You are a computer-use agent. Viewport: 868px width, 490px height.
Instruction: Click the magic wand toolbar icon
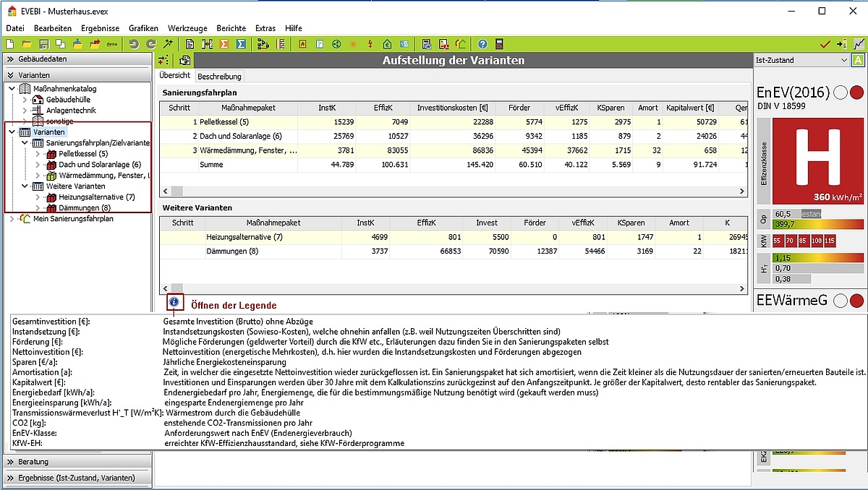tap(168, 44)
